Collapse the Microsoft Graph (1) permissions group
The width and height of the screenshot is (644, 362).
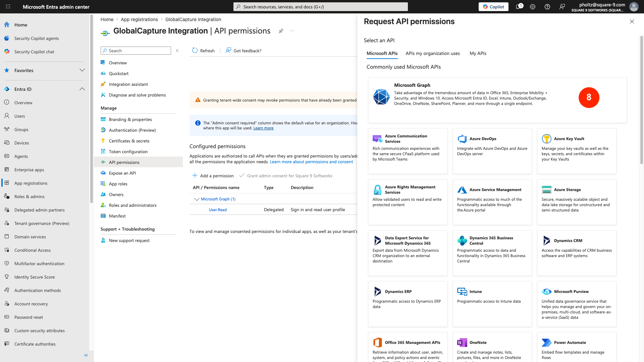click(197, 199)
